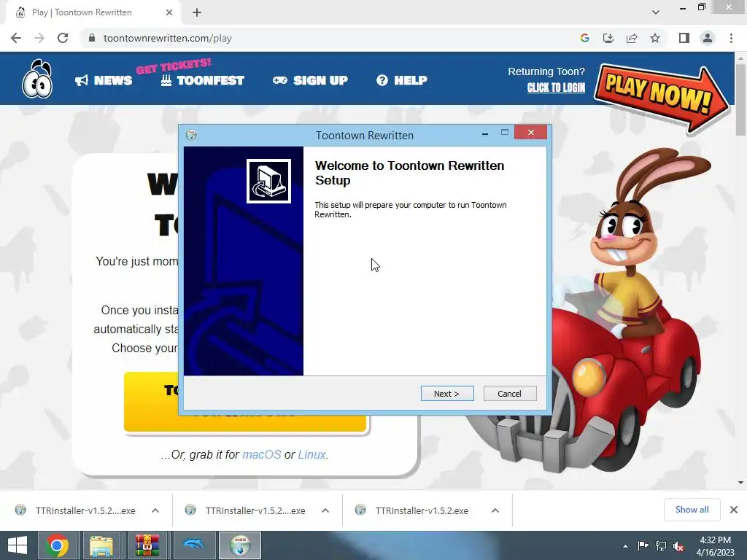747x560 pixels.
Task: Close the downloads bar
Action: click(x=734, y=510)
